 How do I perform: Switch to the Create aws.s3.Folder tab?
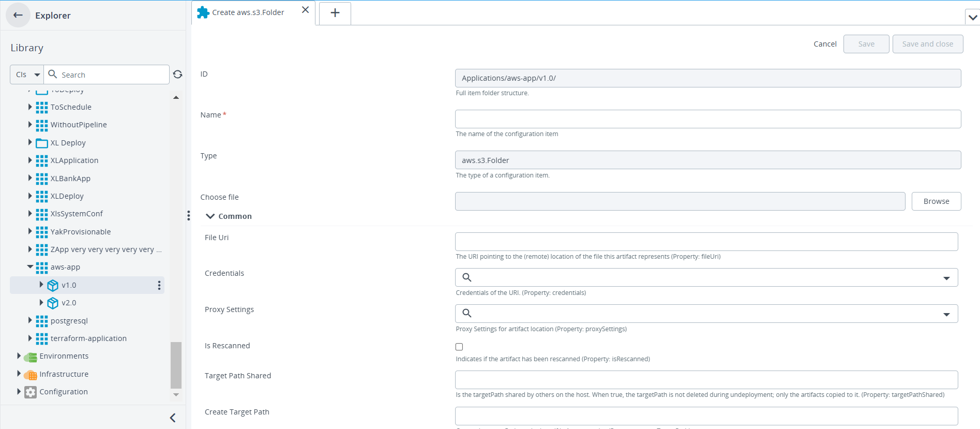point(248,12)
